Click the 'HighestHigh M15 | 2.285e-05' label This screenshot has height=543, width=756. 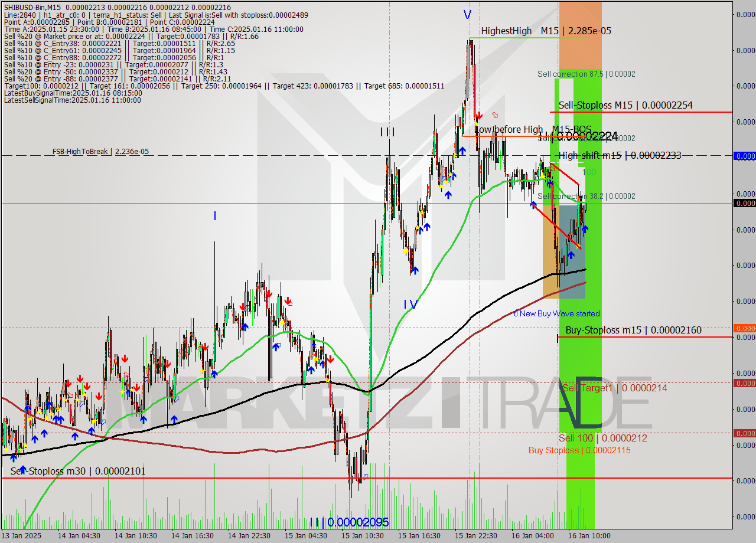(546, 31)
